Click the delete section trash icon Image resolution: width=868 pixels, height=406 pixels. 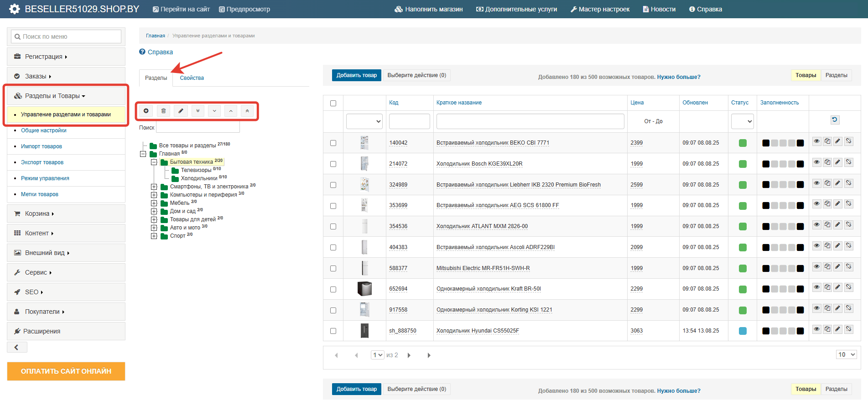point(163,111)
